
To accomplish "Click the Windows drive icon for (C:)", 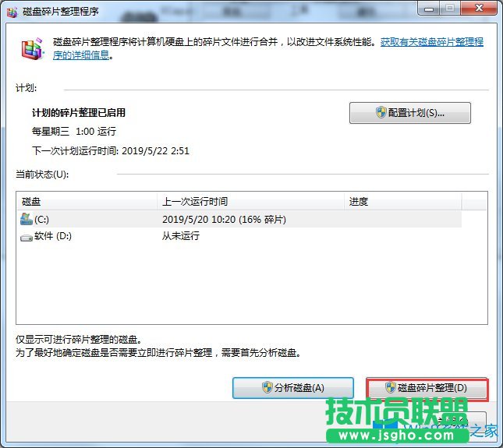I will [x=27, y=219].
